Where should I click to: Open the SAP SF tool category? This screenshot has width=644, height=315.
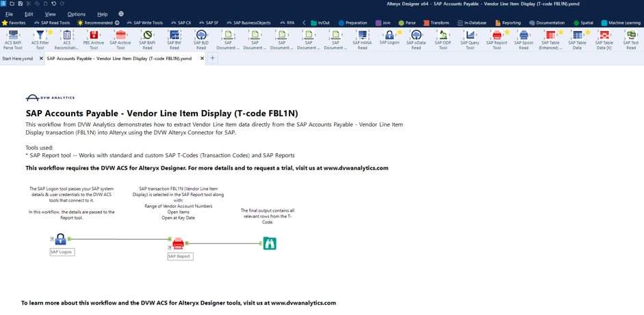[209, 23]
